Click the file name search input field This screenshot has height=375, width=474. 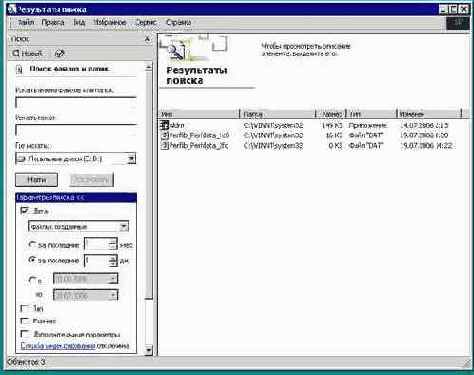tap(76, 103)
